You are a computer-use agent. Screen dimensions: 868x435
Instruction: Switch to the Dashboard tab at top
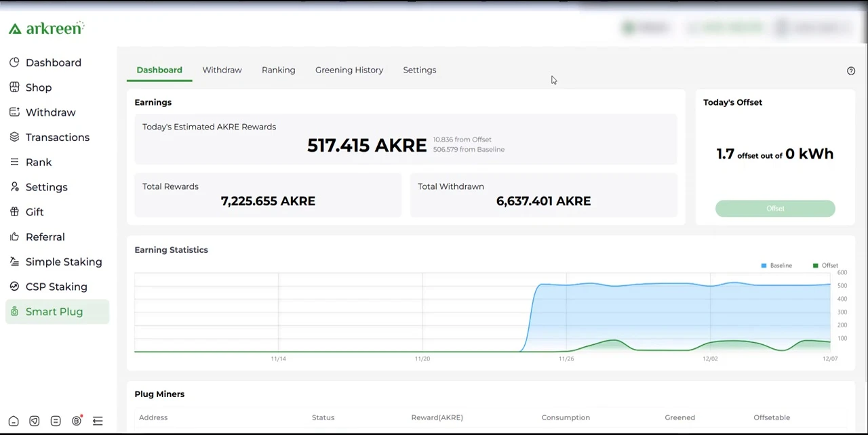159,70
